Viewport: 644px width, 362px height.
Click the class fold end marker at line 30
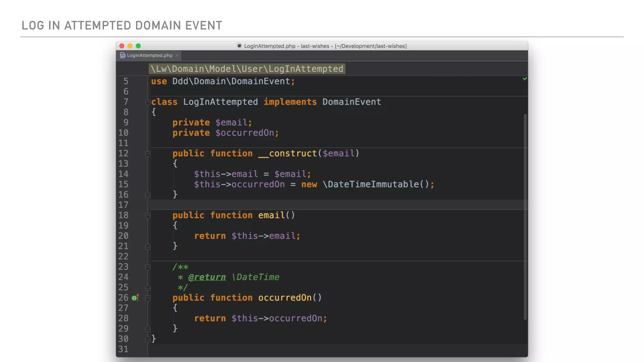coord(147,339)
